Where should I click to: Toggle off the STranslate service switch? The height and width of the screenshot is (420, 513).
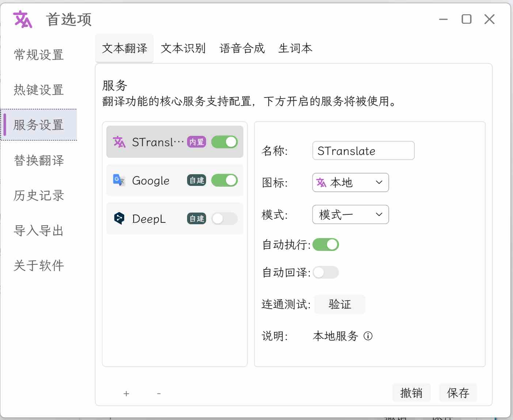pyautogui.click(x=224, y=142)
